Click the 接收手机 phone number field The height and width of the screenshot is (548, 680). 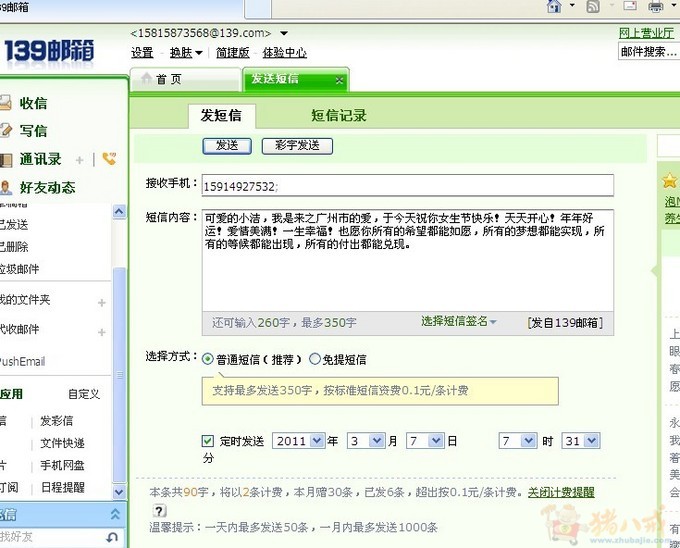408,186
